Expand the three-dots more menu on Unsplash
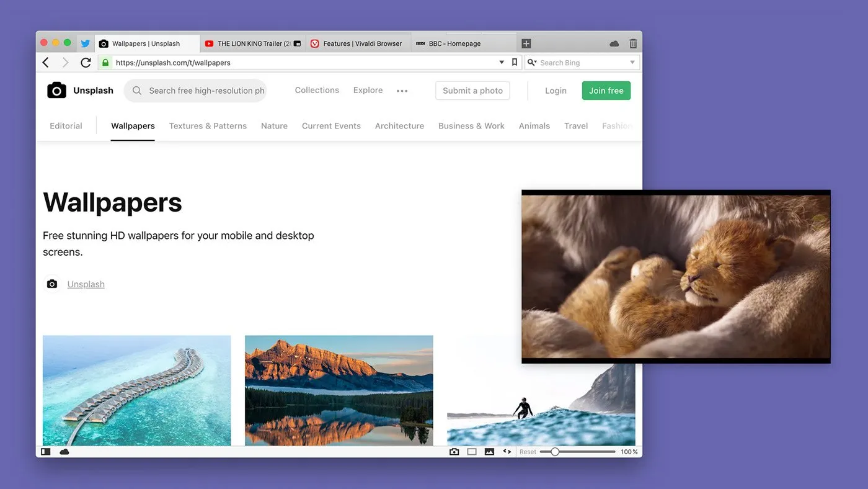Screen dimensions: 868x489 [x=402, y=91]
